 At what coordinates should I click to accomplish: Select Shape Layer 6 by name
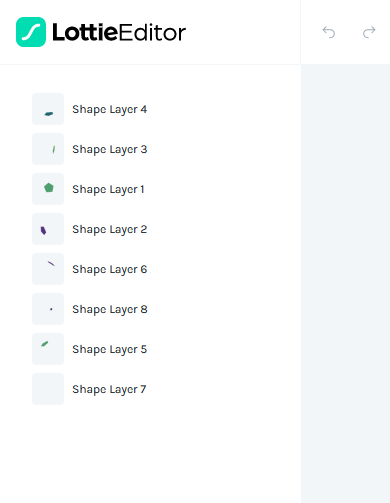pyautogui.click(x=110, y=269)
